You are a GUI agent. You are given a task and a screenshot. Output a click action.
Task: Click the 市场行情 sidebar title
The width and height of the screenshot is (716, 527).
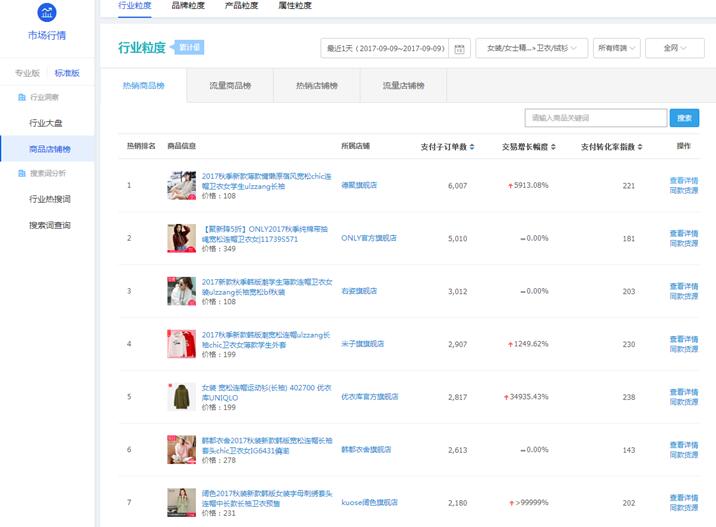(x=47, y=35)
